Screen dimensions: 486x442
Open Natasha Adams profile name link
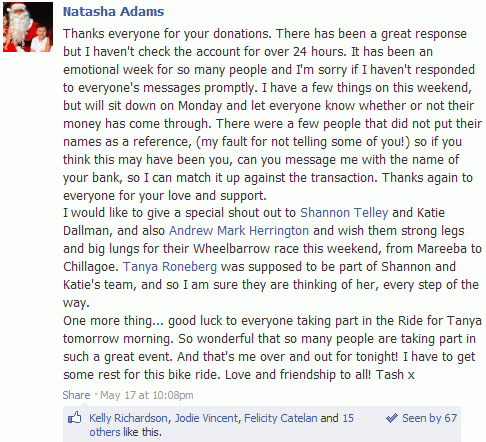click(113, 12)
